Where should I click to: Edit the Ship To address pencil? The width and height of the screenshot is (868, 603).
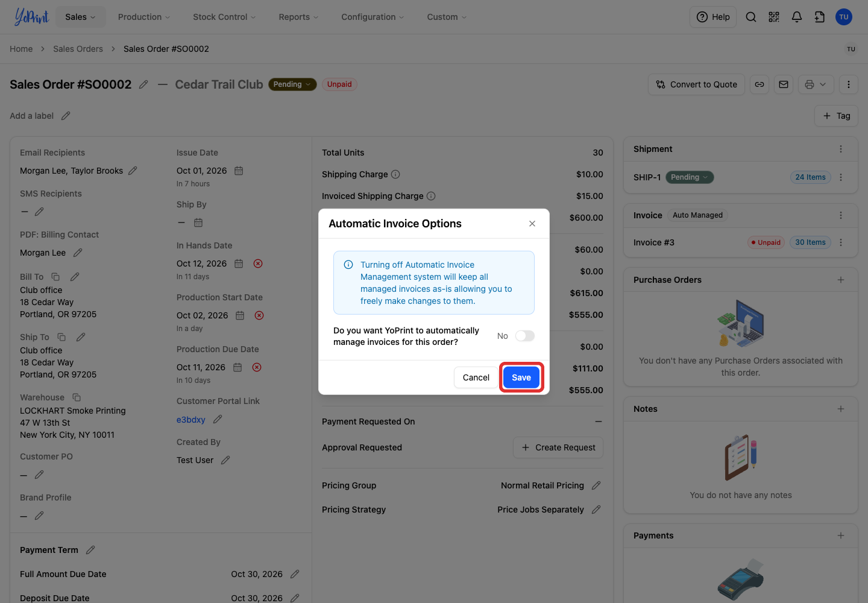[81, 337]
